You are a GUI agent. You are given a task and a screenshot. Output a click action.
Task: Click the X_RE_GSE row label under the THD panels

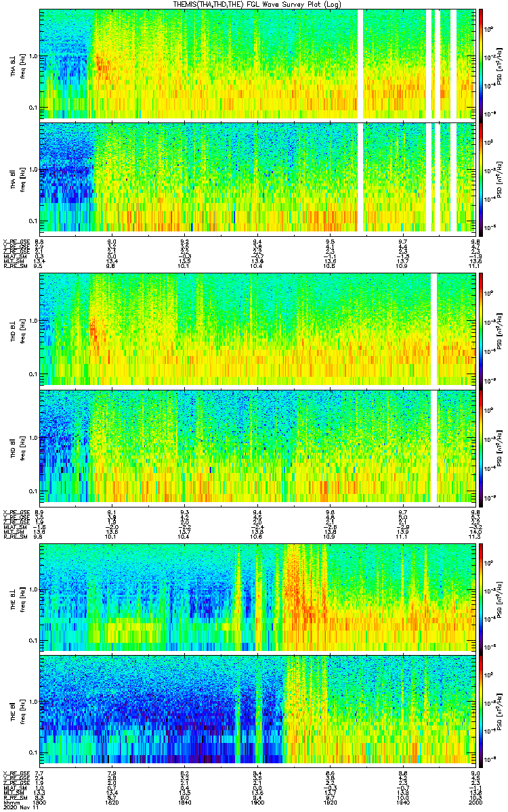tap(15, 512)
